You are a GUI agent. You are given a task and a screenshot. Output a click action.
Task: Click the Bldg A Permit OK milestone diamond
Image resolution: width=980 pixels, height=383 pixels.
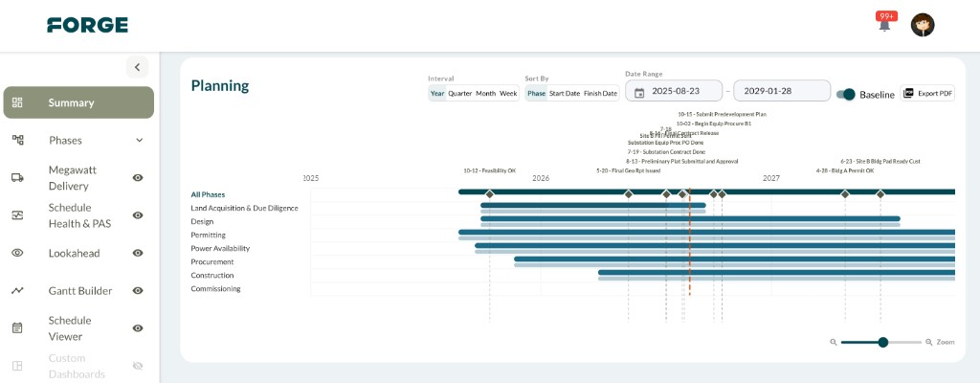tap(845, 194)
